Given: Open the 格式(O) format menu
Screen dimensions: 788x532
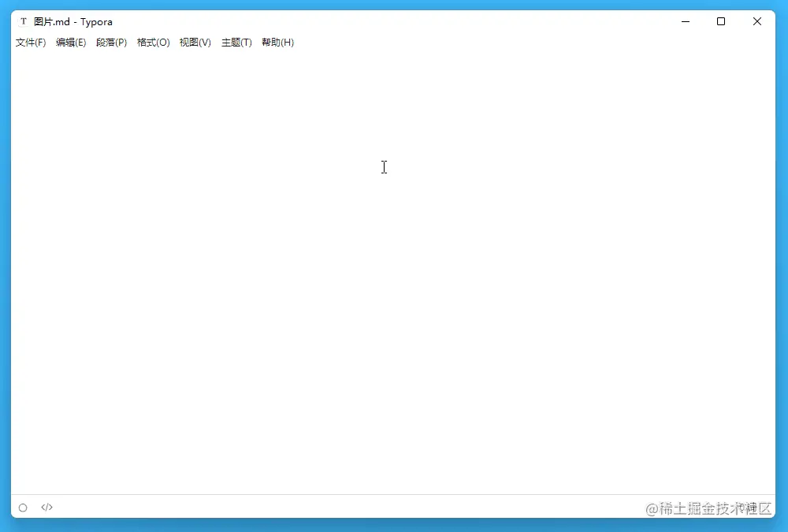Looking at the screenshot, I should tap(153, 43).
